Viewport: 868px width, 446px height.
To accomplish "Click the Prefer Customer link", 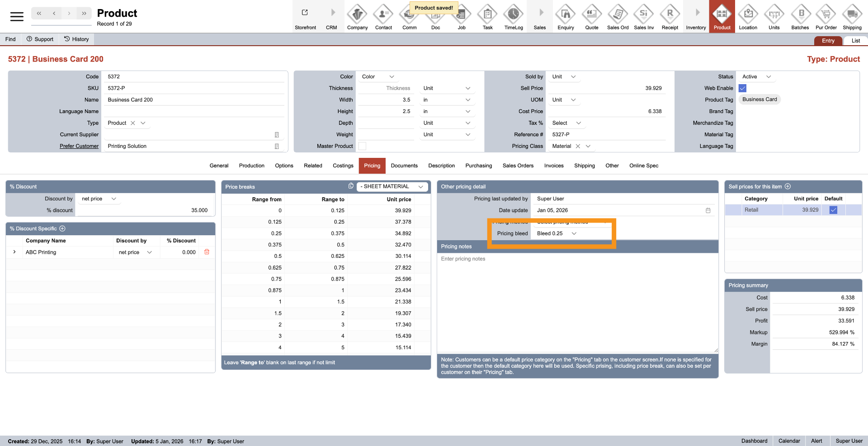I will click(79, 146).
